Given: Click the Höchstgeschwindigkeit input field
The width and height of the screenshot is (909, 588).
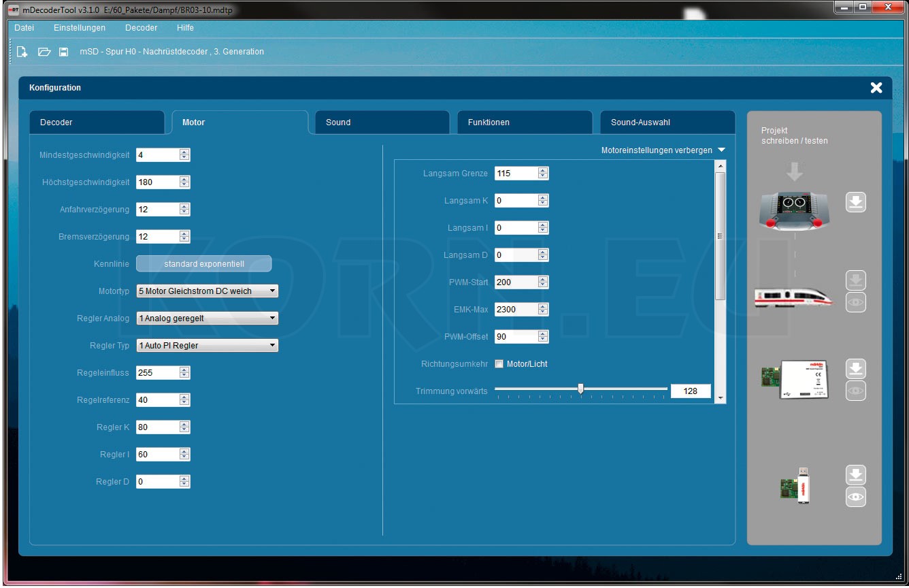Looking at the screenshot, I should pyautogui.click(x=157, y=182).
